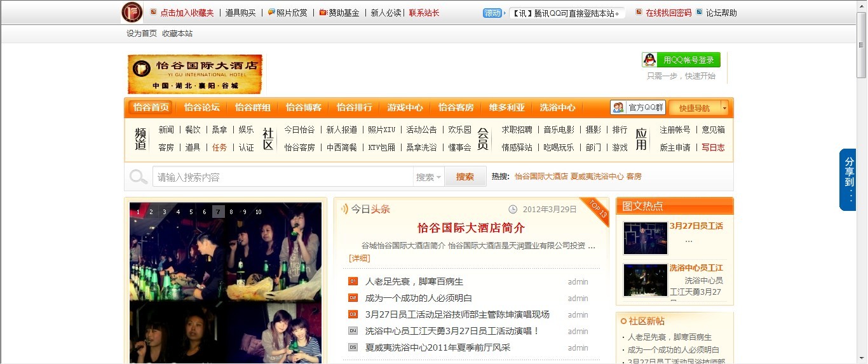Click the magnifying glass search icon
Viewport: 868px width, 364px height.
(x=139, y=177)
